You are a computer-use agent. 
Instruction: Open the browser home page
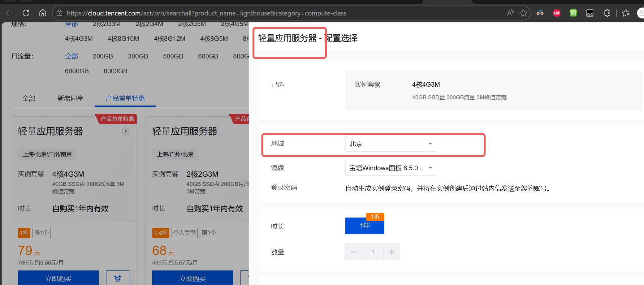coord(43,13)
